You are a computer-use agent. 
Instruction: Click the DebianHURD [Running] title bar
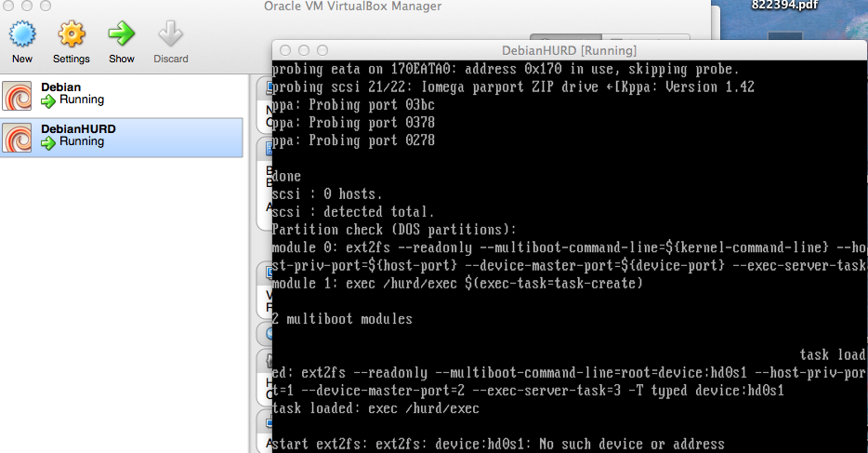point(570,50)
